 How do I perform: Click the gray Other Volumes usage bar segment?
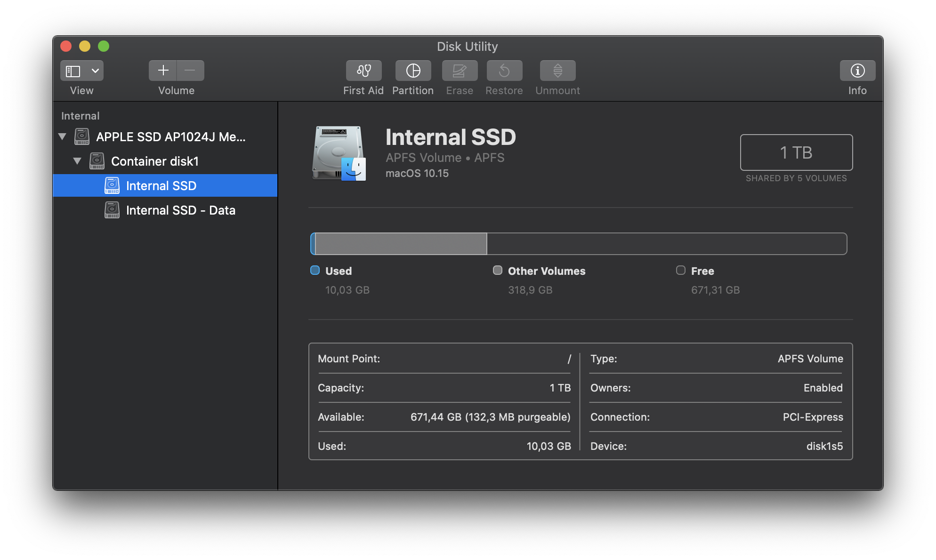401,244
